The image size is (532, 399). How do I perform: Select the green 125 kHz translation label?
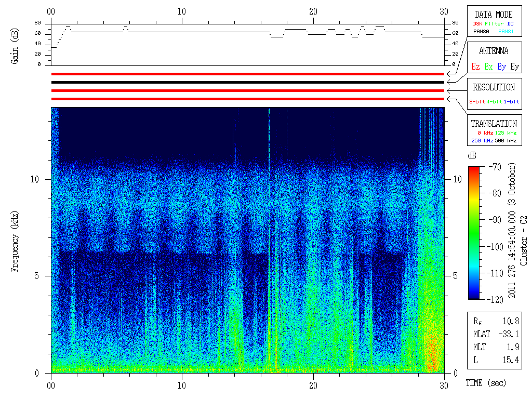click(x=506, y=133)
